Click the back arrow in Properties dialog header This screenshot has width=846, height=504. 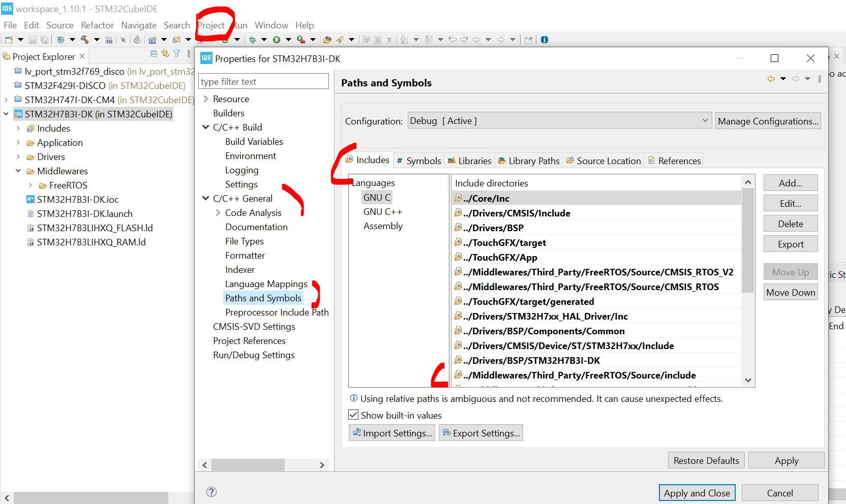pos(771,79)
